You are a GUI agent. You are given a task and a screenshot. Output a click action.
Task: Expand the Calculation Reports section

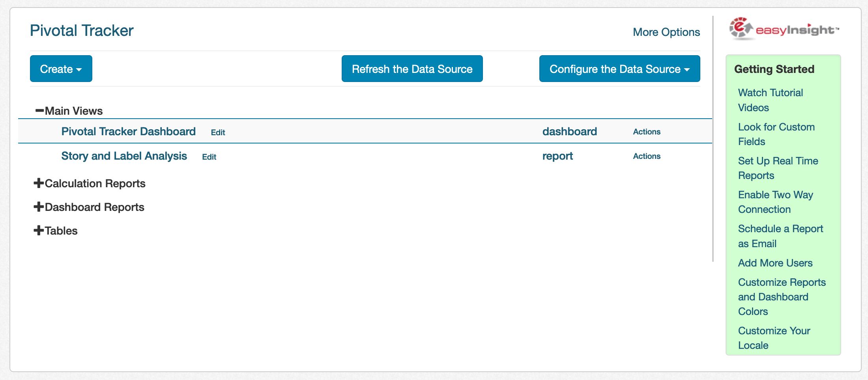(x=39, y=183)
